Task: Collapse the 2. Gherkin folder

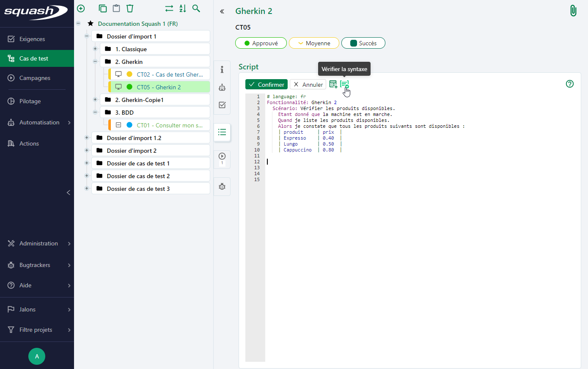Action: click(x=95, y=62)
